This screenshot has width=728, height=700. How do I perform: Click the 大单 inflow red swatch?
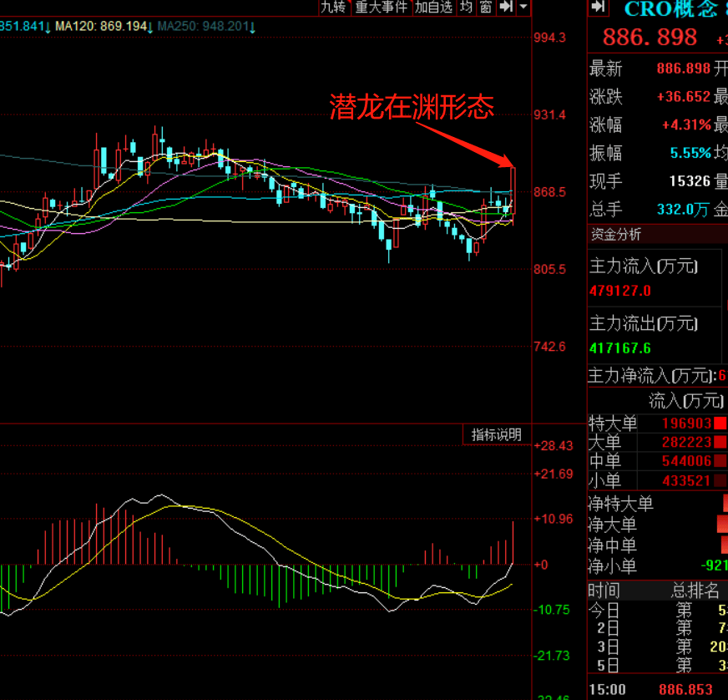tap(720, 442)
